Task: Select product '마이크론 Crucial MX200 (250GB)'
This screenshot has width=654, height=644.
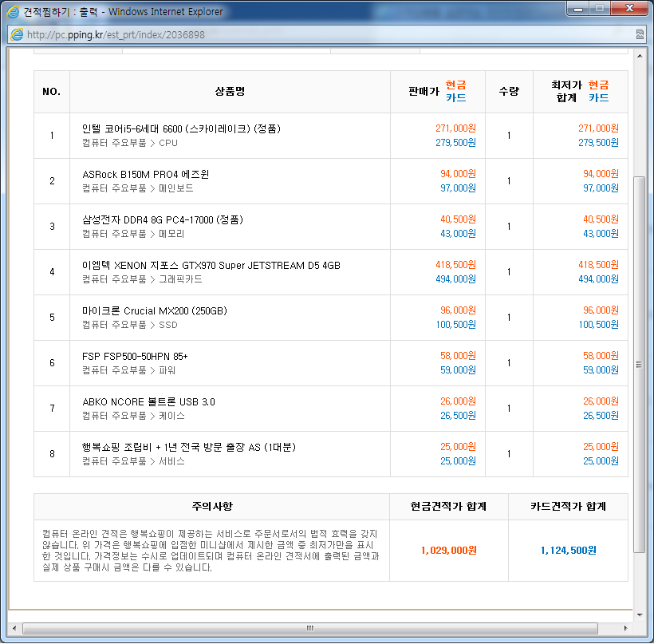Action: click(x=154, y=310)
